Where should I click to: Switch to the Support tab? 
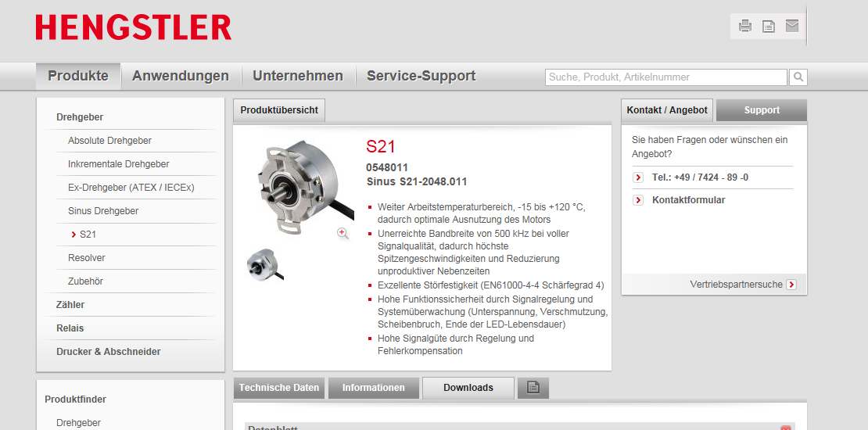point(762,110)
